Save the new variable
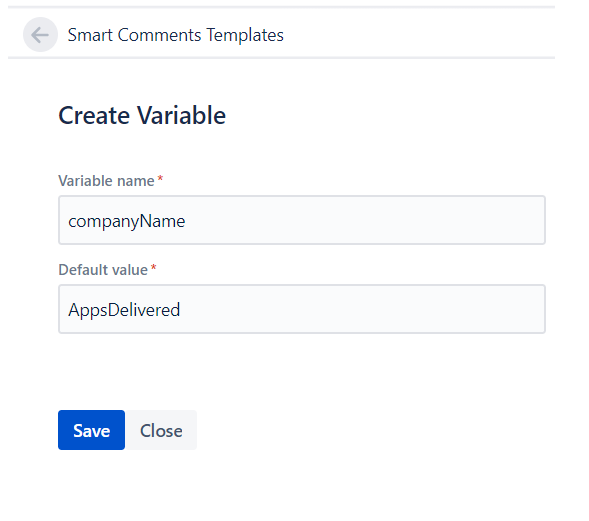This screenshot has width=589, height=521. 91,430
